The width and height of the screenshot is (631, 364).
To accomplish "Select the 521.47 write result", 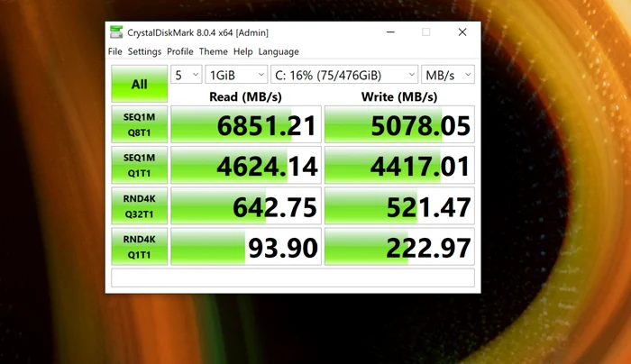I will (399, 206).
